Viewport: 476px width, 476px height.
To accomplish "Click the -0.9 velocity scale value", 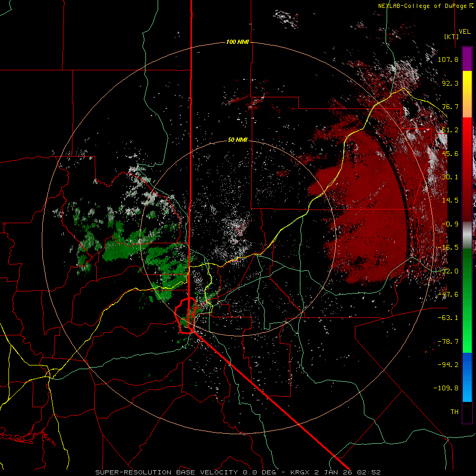I will (x=450, y=224).
